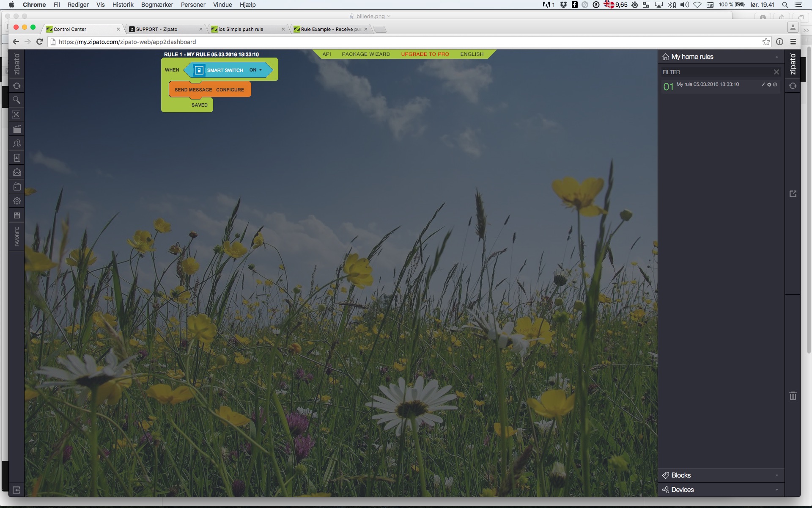This screenshot has width=812, height=508.
Task: Open rule 01 settings gear icon
Action: click(x=769, y=85)
